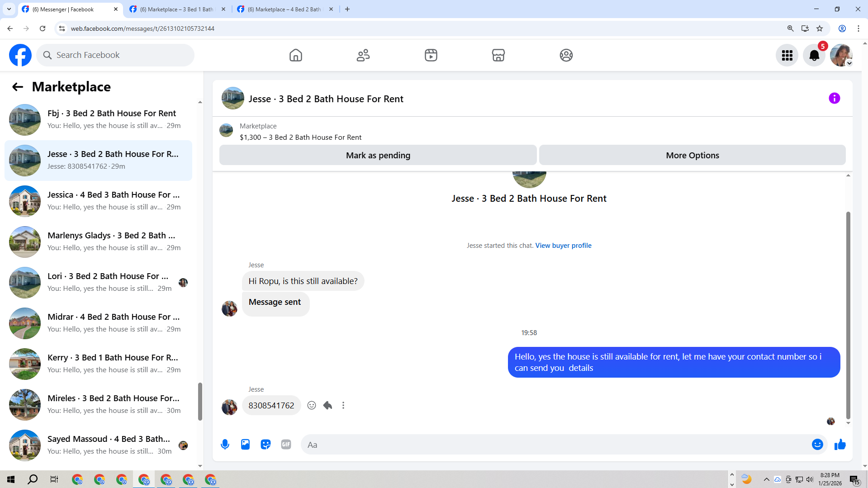This screenshot has width=868, height=488.
Task: Click the Aa message input box
Action: click(x=556, y=445)
